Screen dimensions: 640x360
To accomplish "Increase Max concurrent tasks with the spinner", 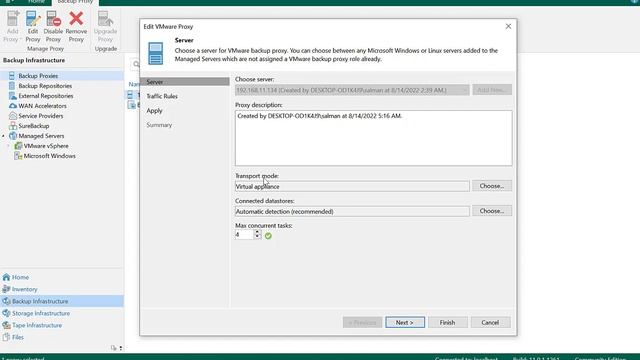I will [257, 232].
